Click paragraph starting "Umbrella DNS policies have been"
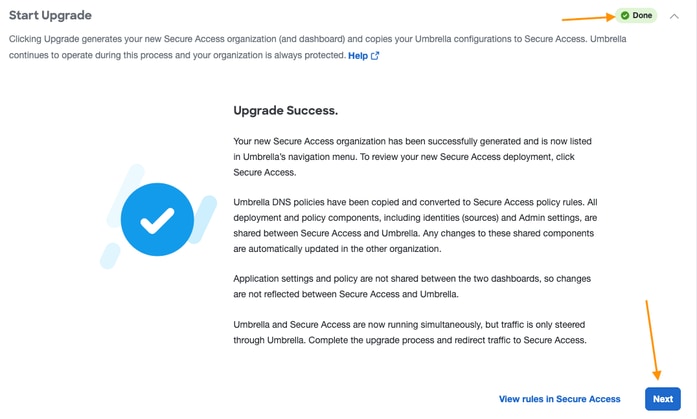The image size is (697, 419). point(413,225)
